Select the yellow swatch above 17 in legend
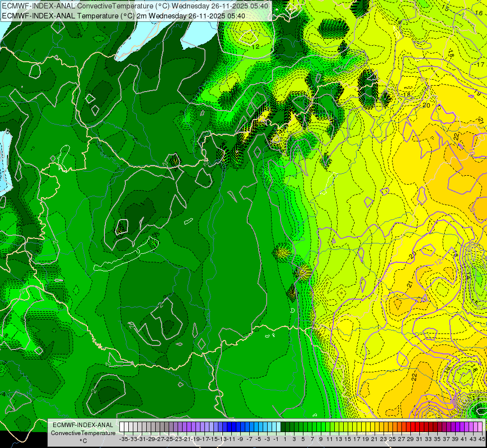 tap(355, 427)
